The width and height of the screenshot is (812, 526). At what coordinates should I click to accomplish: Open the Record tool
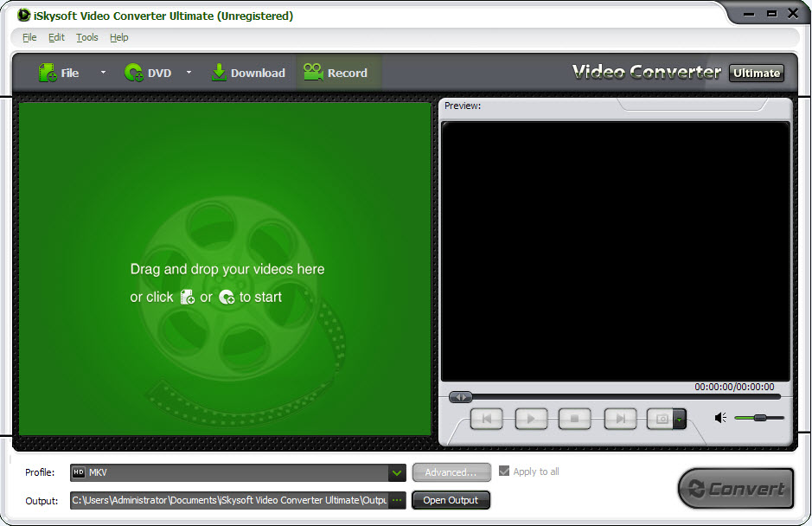[336, 73]
